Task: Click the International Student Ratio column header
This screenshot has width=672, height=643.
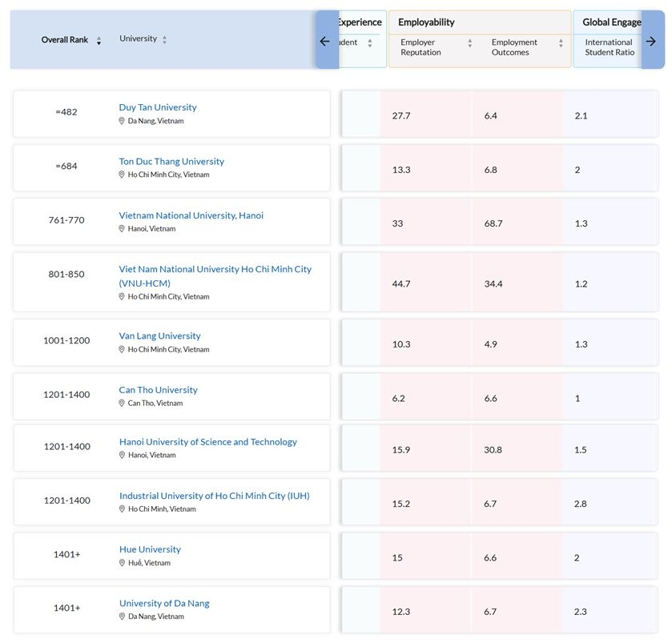Action: pyautogui.click(x=608, y=47)
